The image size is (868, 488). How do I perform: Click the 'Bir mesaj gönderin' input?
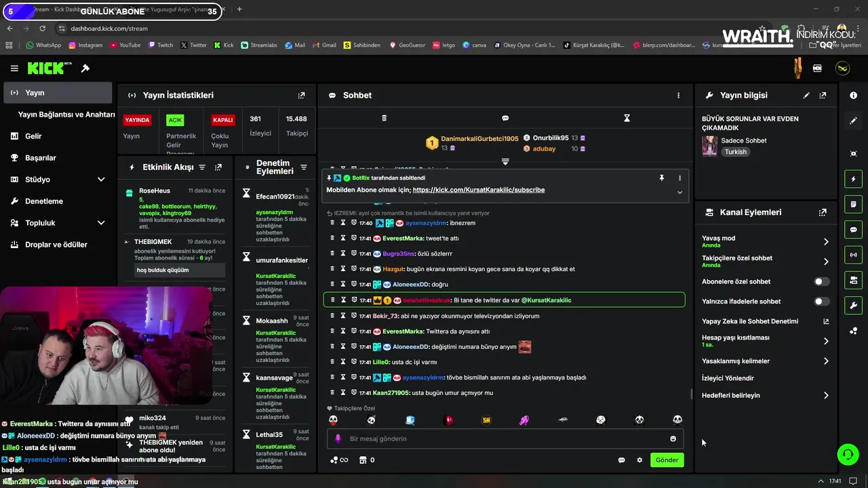click(x=505, y=439)
